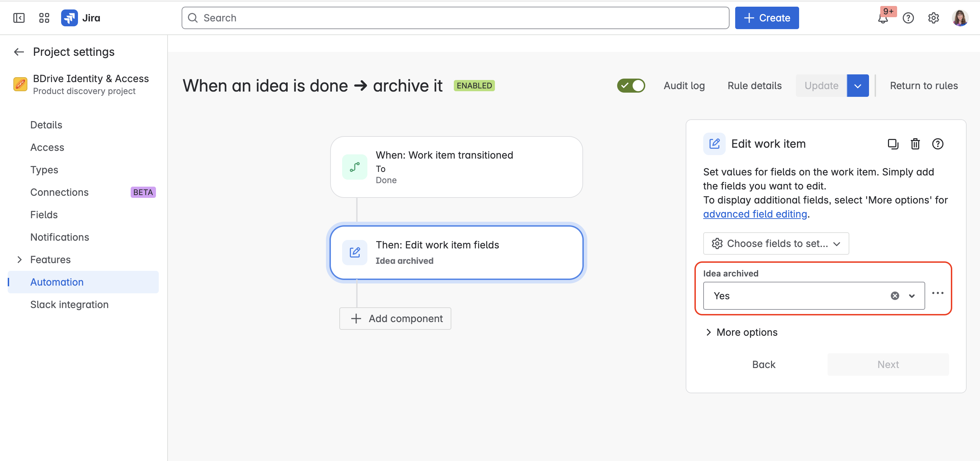The image size is (980, 461).
Task: Delete the Edit work item action
Action: [x=915, y=143]
